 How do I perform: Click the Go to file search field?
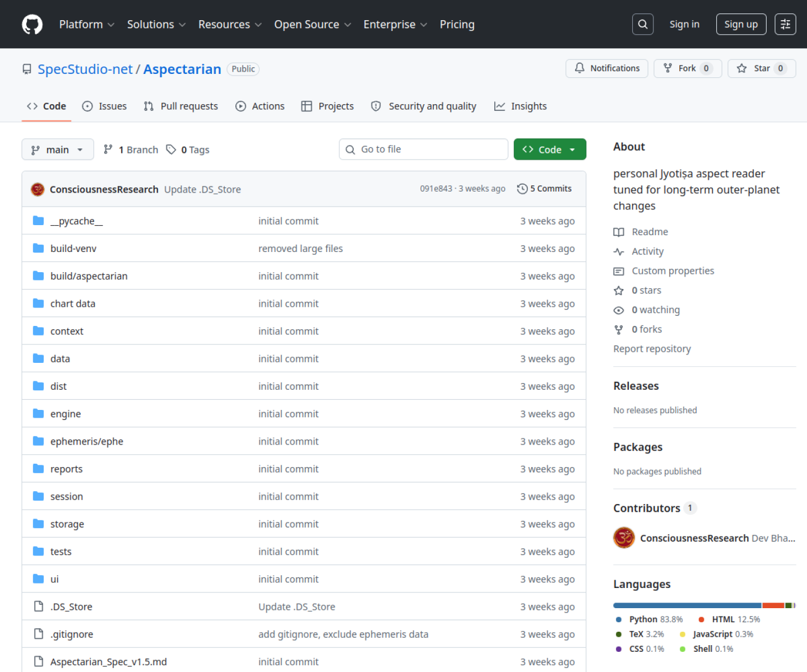coord(424,149)
